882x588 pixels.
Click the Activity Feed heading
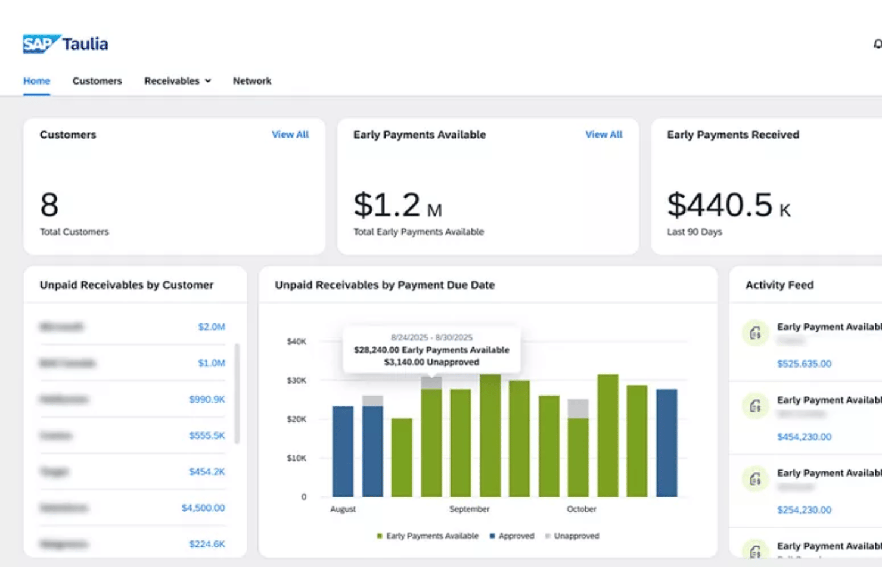pyautogui.click(x=779, y=285)
